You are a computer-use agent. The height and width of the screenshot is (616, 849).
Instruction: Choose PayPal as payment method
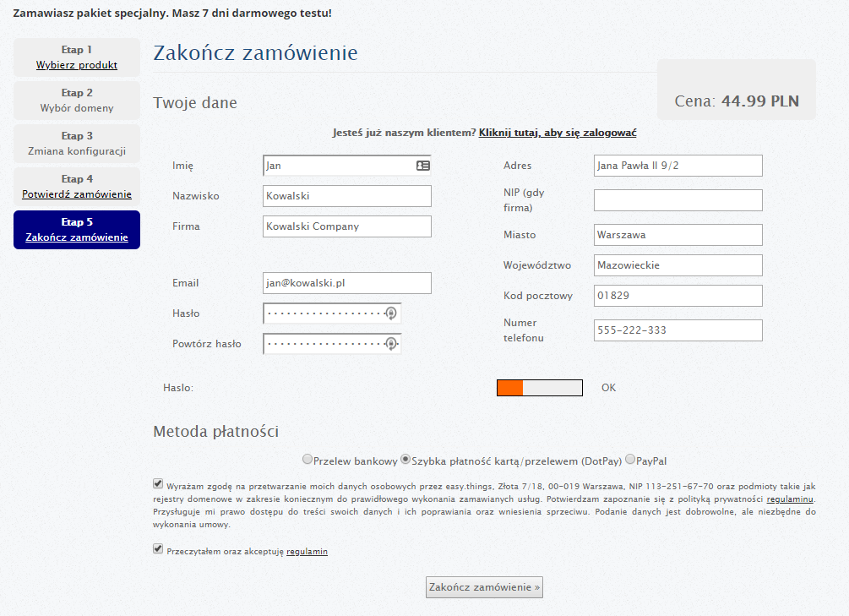tap(630, 461)
